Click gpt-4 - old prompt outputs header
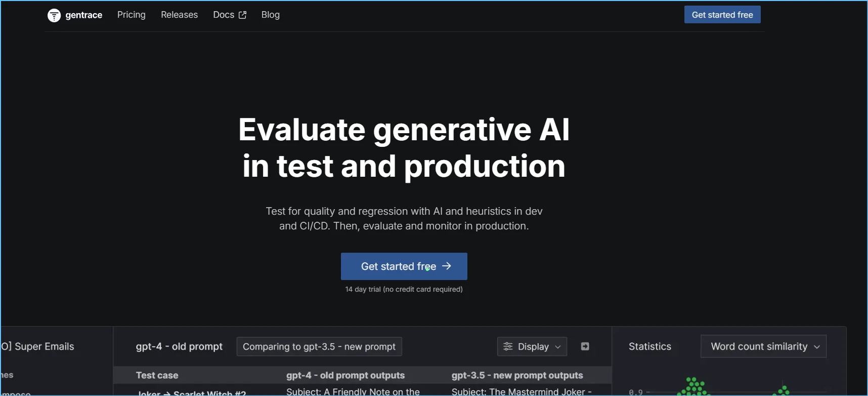868x396 pixels. 345,375
